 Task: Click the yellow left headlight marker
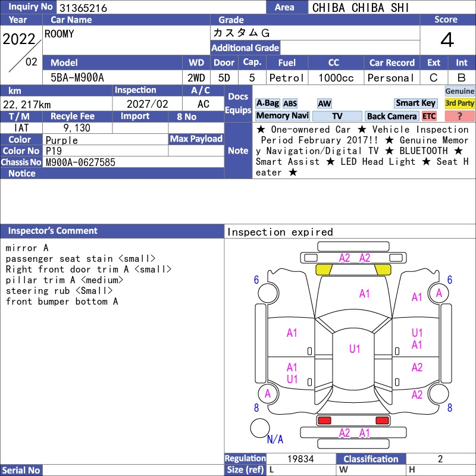324,270
